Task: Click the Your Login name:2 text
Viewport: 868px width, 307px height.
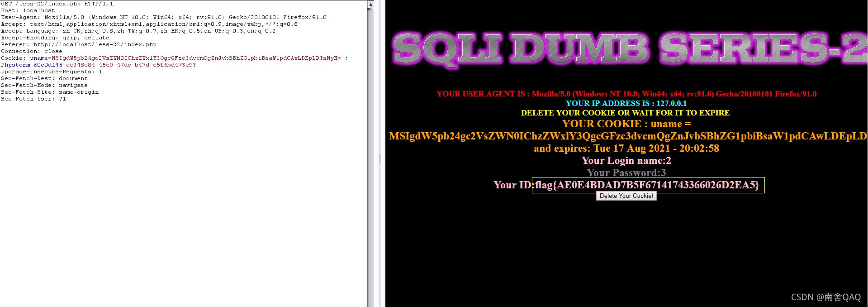Action: tap(626, 160)
